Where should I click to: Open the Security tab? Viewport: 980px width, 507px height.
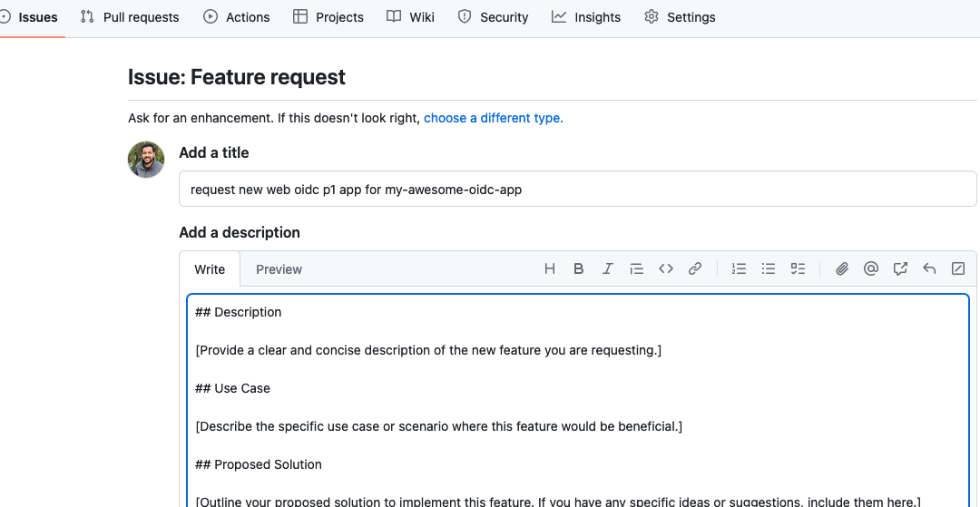tap(493, 17)
